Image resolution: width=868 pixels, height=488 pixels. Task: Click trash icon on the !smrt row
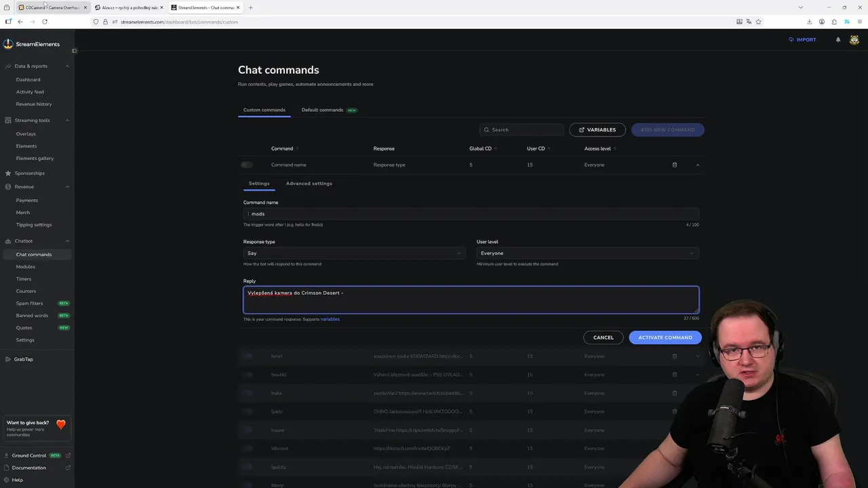click(675, 356)
